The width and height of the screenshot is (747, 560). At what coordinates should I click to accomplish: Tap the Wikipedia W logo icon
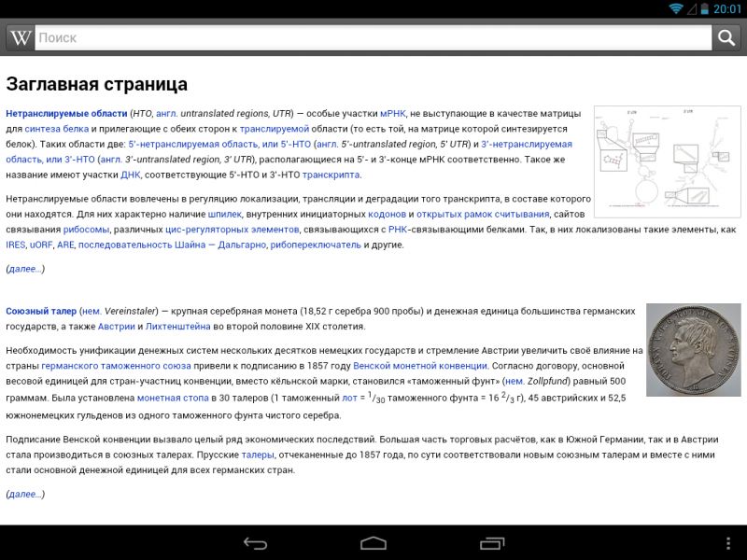point(21,37)
